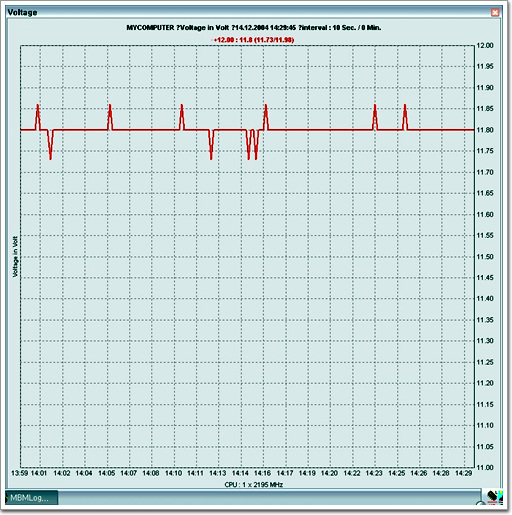Click the 11.55 value on the voltage axis

coord(485,235)
